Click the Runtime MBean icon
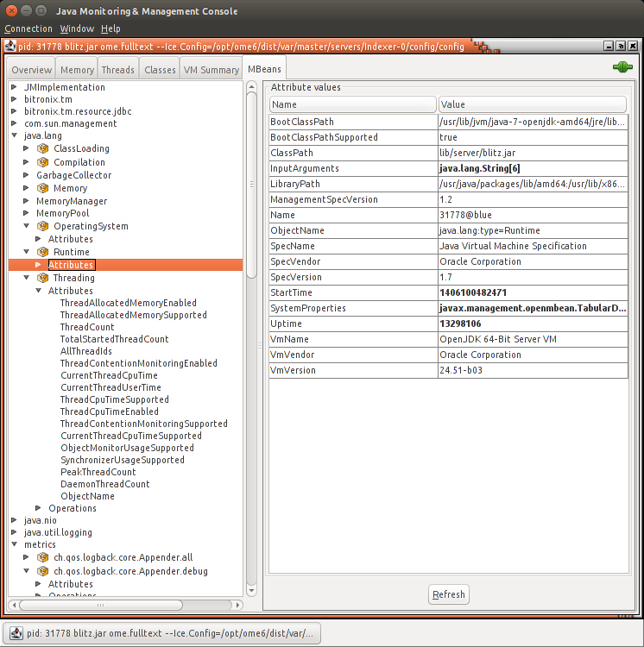This screenshot has height=647, width=644. point(42,252)
